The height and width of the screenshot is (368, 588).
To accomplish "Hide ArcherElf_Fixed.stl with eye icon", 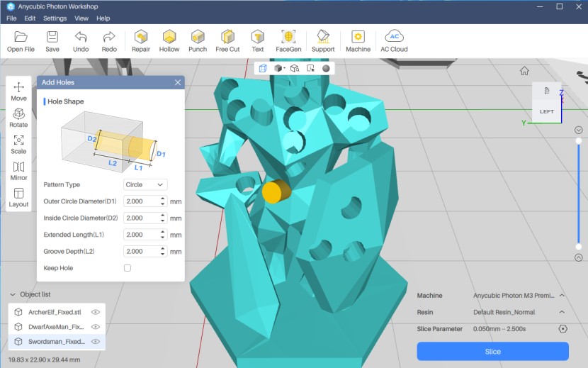I will (x=96, y=312).
